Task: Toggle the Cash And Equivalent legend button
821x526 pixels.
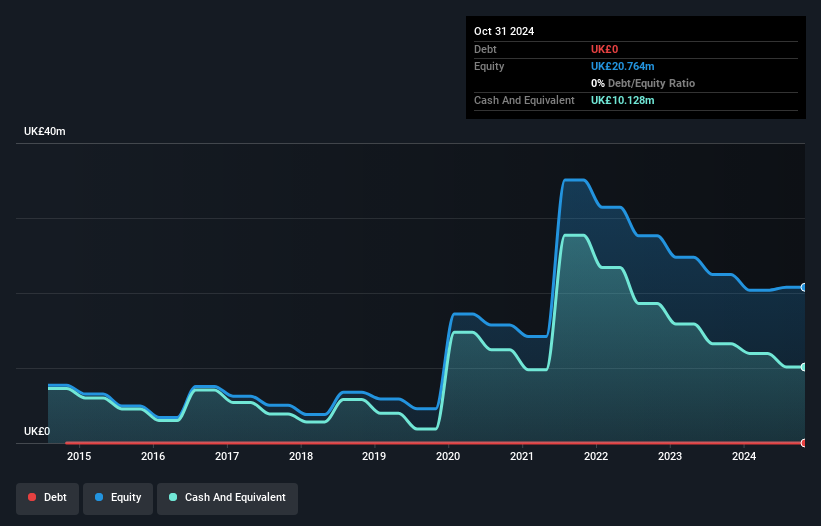Action: [x=227, y=498]
